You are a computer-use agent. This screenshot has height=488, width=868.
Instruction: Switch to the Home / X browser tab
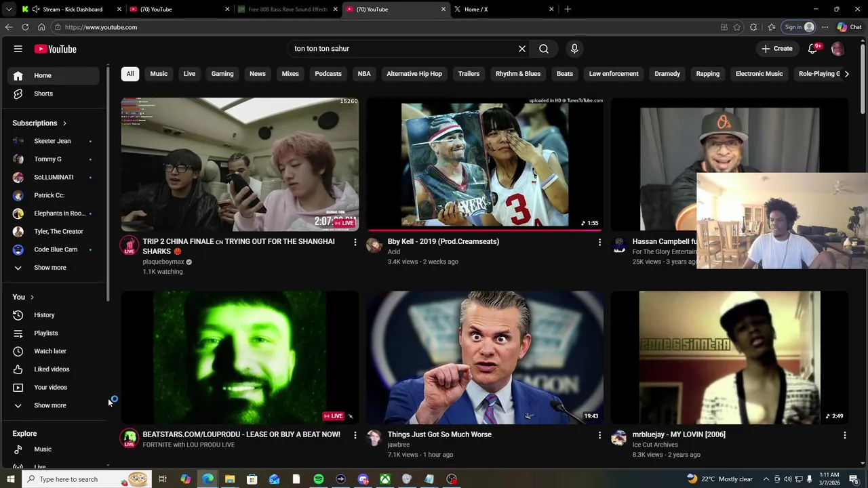(505, 9)
